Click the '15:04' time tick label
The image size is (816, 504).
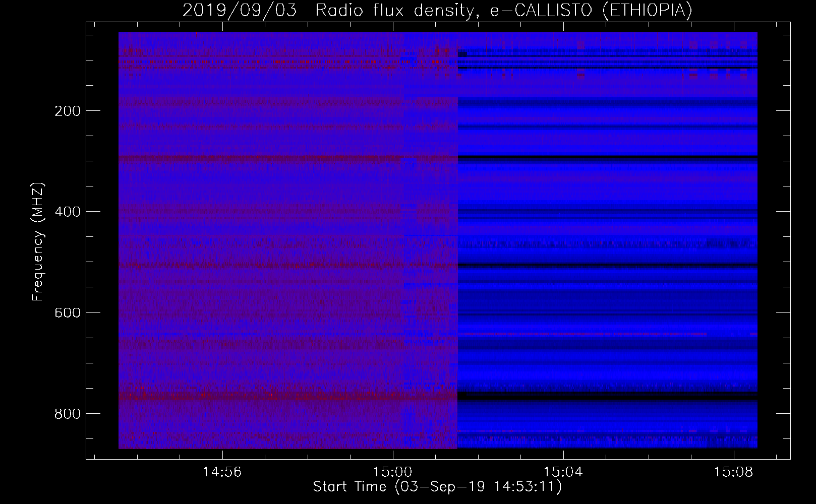(x=563, y=472)
